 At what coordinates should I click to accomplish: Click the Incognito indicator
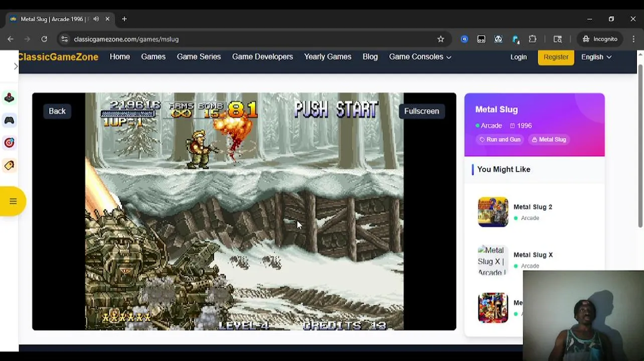click(x=600, y=39)
